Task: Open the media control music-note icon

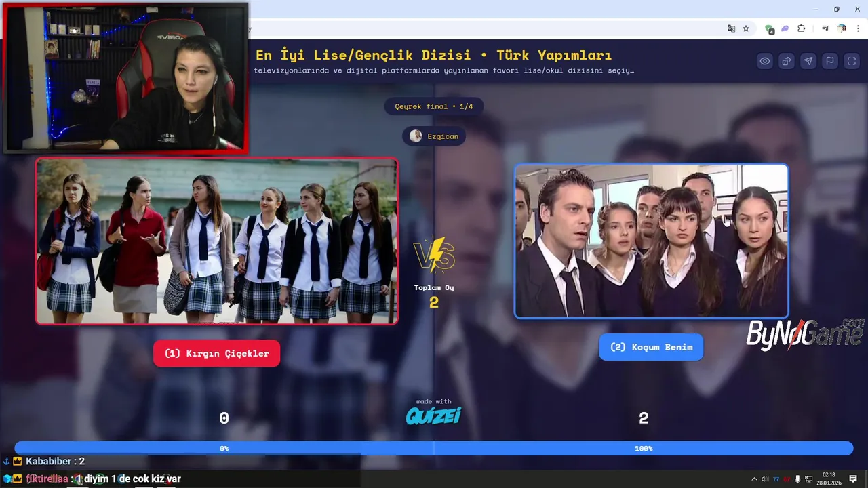Action: click(x=825, y=28)
